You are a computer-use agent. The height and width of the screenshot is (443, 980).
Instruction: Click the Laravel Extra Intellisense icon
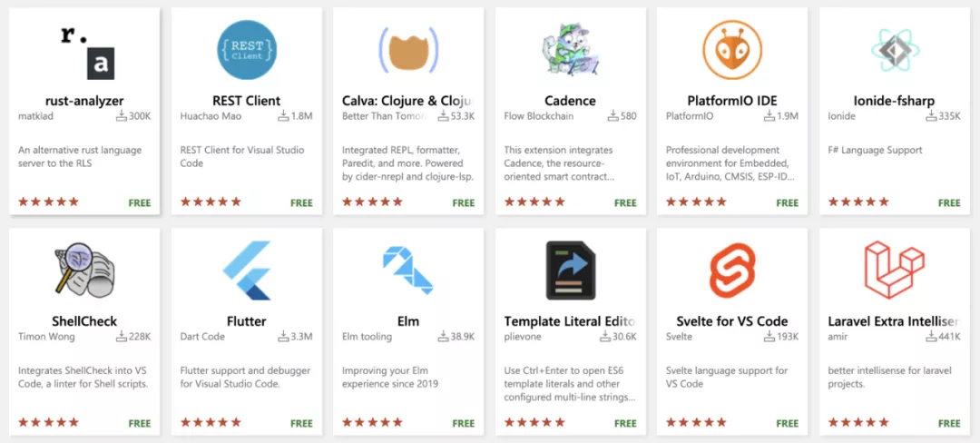pos(894,271)
